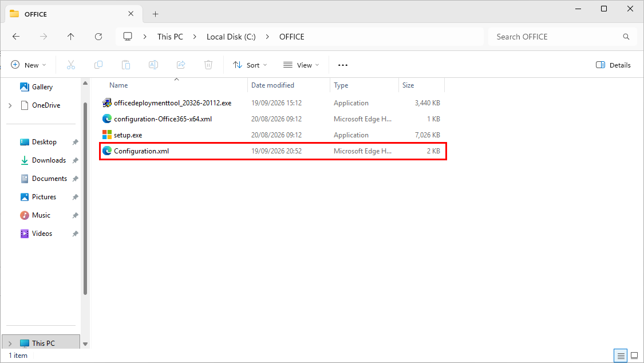This screenshot has width=644, height=363.
Task: Select officedeploymenttool_20326-20112.exe file name
Action: tap(172, 103)
